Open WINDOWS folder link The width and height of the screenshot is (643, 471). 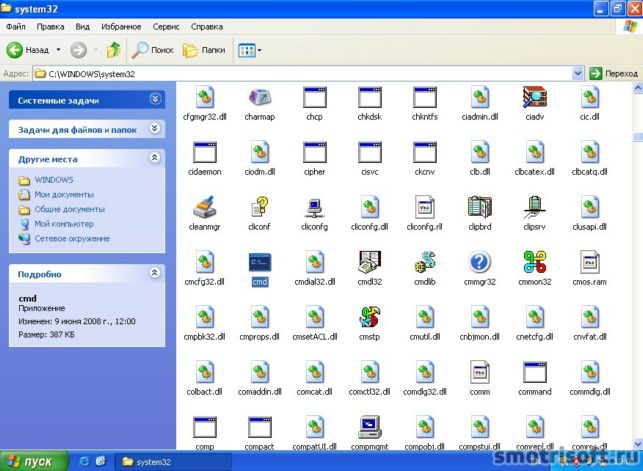tap(54, 180)
